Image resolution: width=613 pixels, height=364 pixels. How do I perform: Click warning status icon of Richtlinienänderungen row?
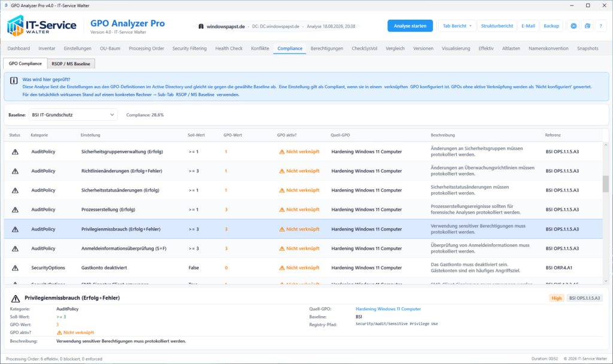pos(15,171)
